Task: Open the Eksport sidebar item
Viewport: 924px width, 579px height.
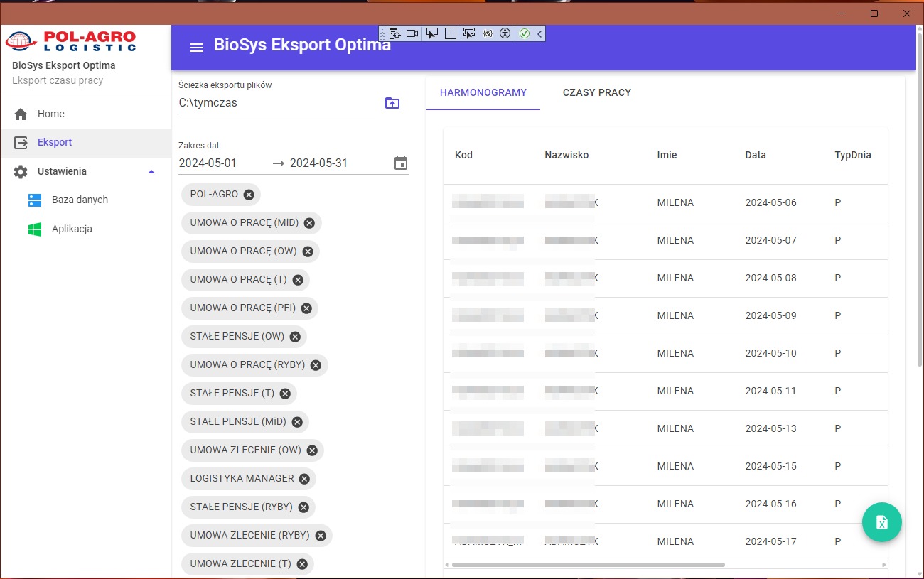Action: coord(55,142)
